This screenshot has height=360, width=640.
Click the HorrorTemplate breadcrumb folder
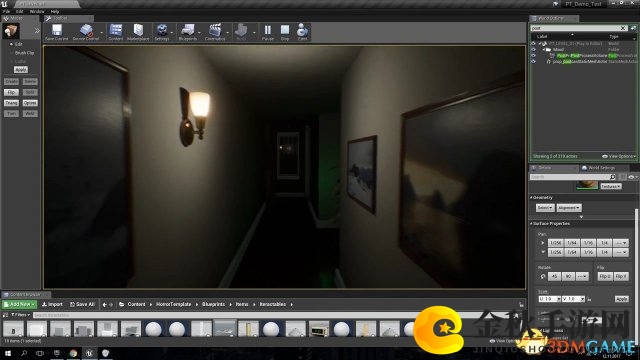tap(173, 304)
